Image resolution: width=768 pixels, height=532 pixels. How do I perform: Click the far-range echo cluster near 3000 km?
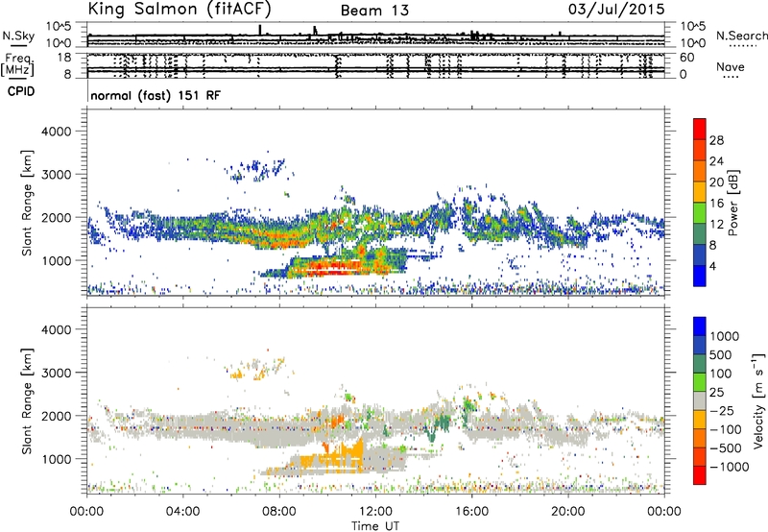[258, 169]
